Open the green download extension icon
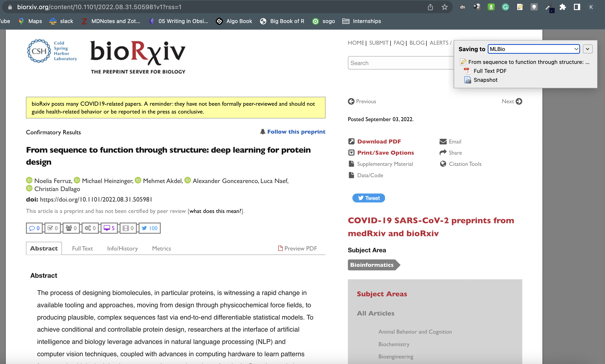Screen dimensions: 605x364 pyautogui.click(x=491, y=7)
